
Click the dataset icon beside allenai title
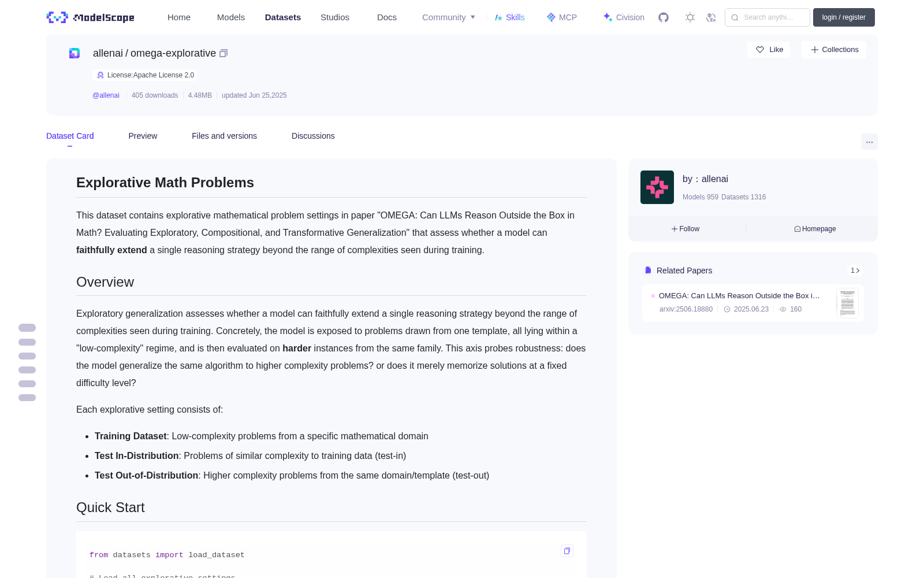pyautogui.click(x=74, y=53)
